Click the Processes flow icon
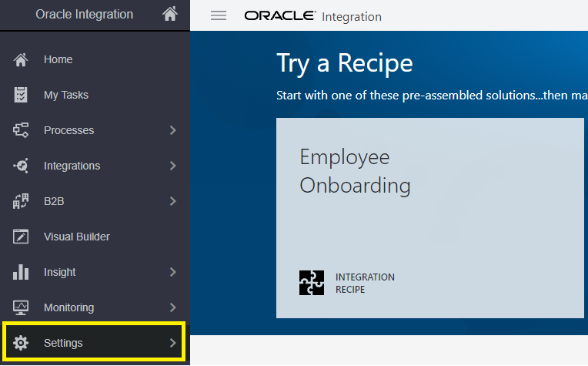 [22, 130]
